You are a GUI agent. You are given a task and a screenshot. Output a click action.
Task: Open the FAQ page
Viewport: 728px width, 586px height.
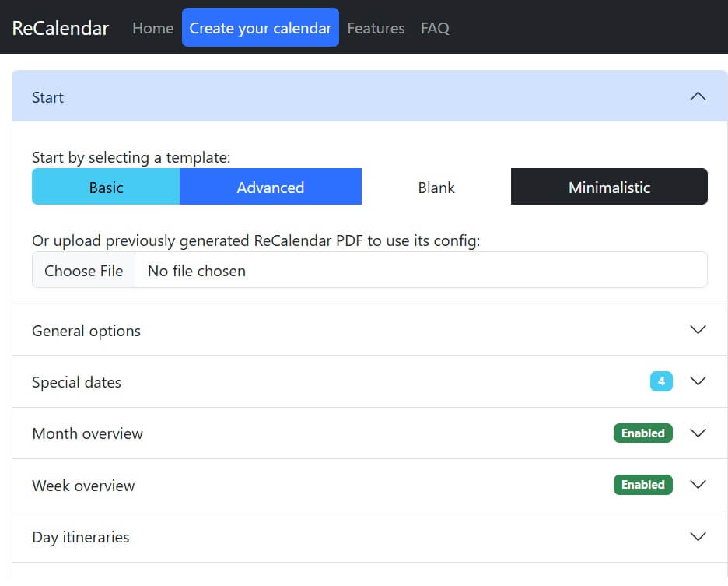435,28
